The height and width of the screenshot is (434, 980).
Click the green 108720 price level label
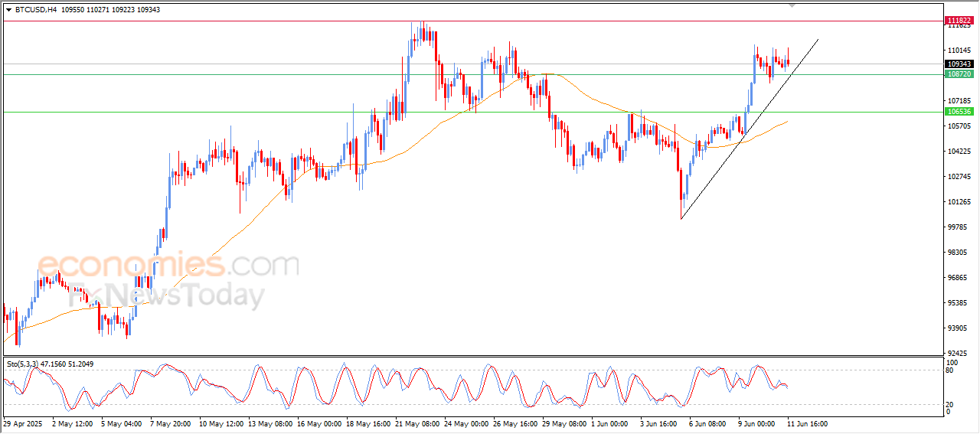pyautogui.click(x=959, y=74)
